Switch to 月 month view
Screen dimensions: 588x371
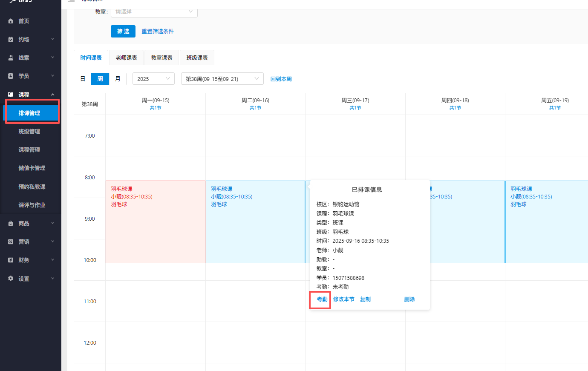coord(118,79)
